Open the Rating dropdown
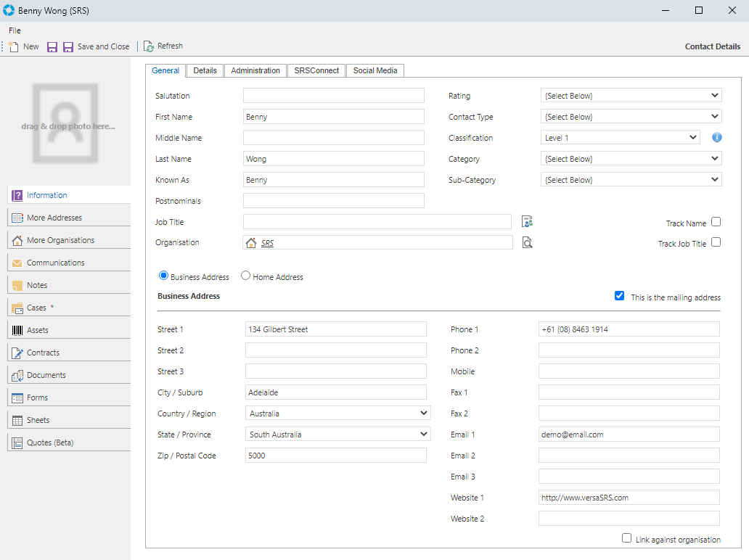The image size is (749, 560). (x=631, y=96)
